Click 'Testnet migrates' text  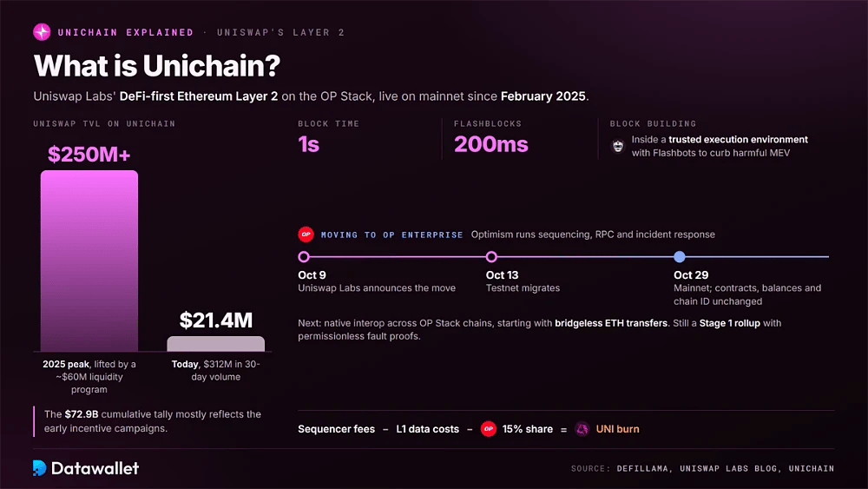(523, 288)
